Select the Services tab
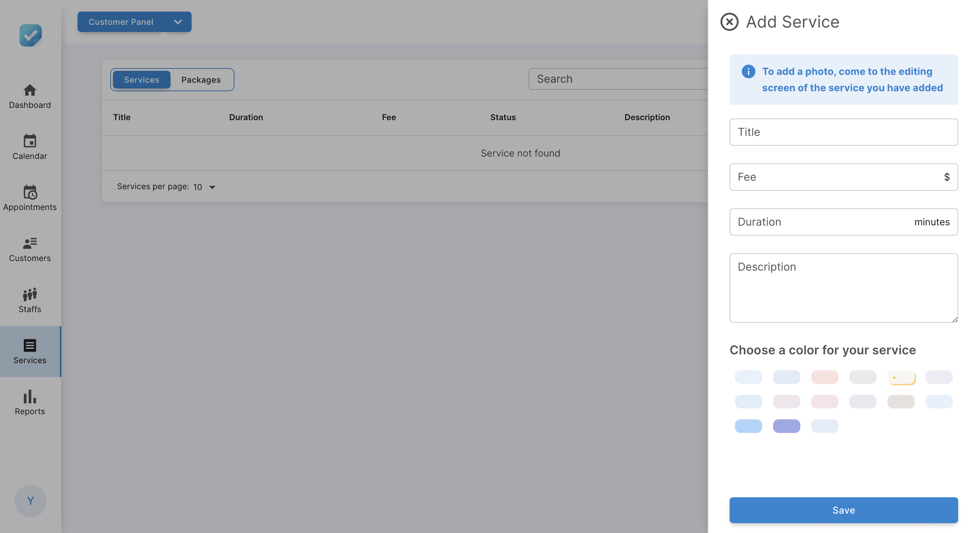Screen dimensions: 980x533 (x=142, y=80)
